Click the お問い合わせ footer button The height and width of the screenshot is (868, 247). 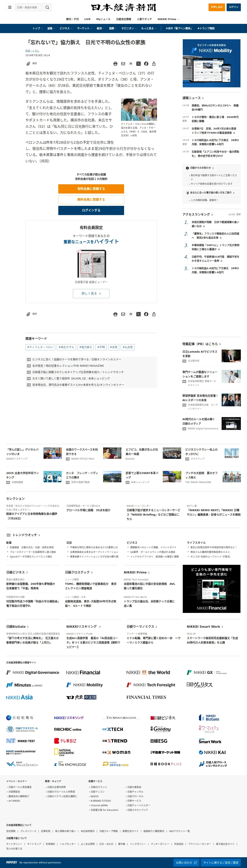[186, 862]
